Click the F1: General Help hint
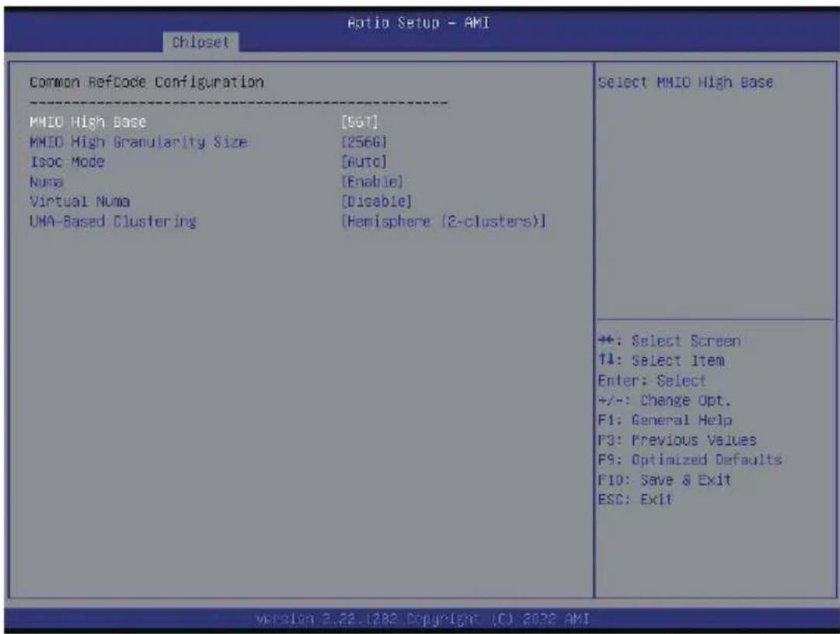This screenshot has height=634, width=840. click(665, 420)
